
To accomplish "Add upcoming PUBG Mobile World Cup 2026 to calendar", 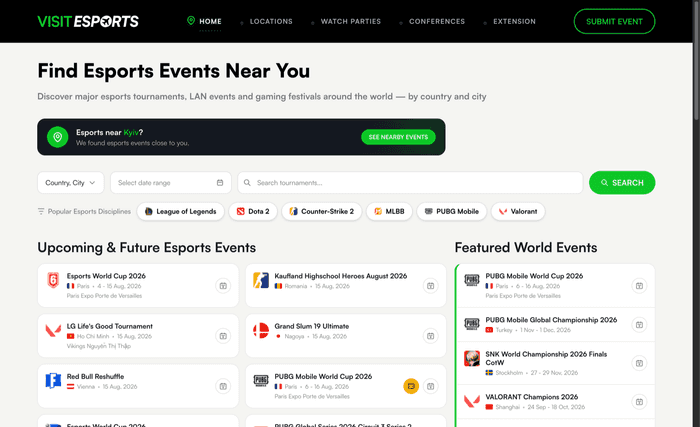I will point(430,386).
